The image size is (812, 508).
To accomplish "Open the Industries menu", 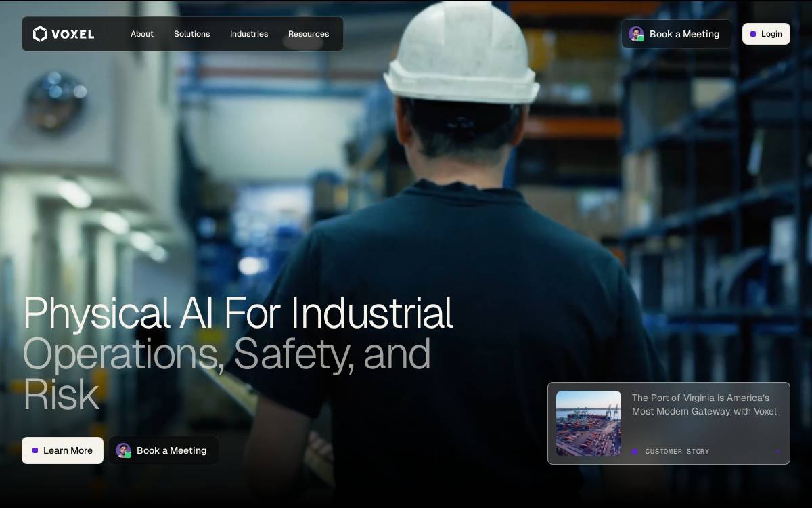I will [x=249, y=34].
